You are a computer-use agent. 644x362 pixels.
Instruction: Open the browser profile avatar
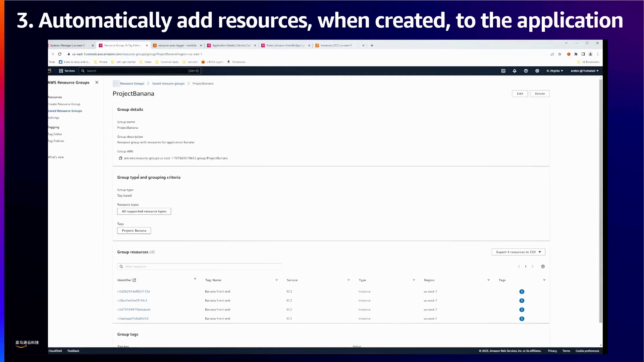click(x=591, y=54)
